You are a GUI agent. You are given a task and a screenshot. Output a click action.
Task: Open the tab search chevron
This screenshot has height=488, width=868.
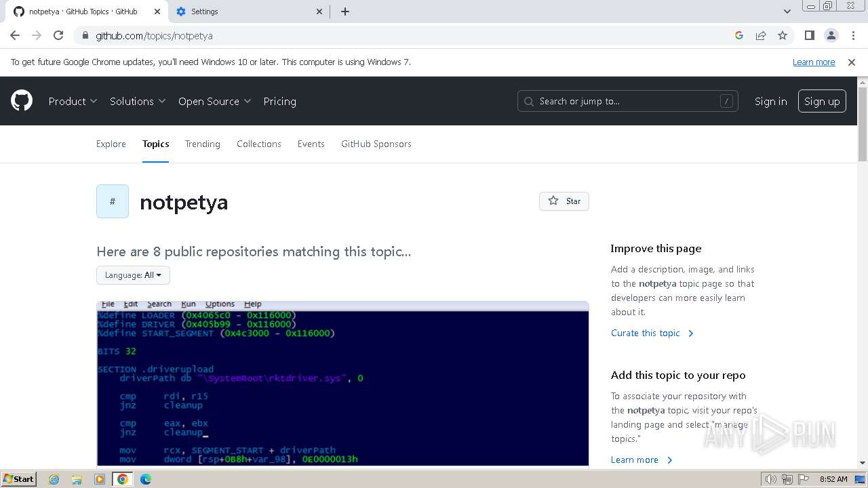787,12
